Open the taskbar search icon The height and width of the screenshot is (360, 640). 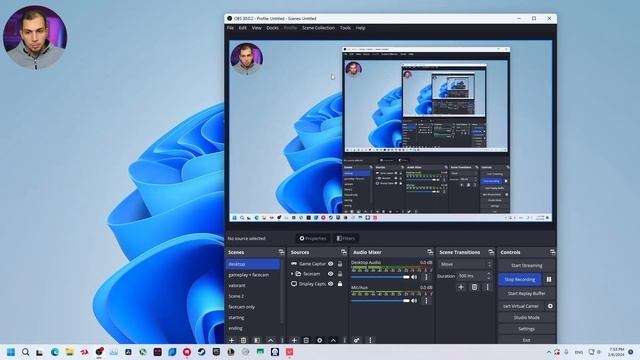tap(25, 352)
